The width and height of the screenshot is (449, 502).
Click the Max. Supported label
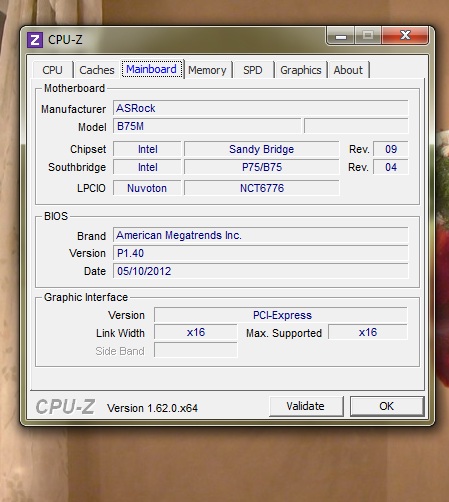(284, 333)
